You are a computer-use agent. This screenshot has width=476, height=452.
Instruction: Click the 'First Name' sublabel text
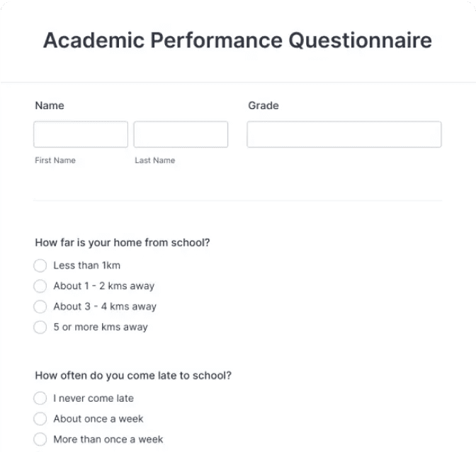pyautogui.click(x=55, y=160)
